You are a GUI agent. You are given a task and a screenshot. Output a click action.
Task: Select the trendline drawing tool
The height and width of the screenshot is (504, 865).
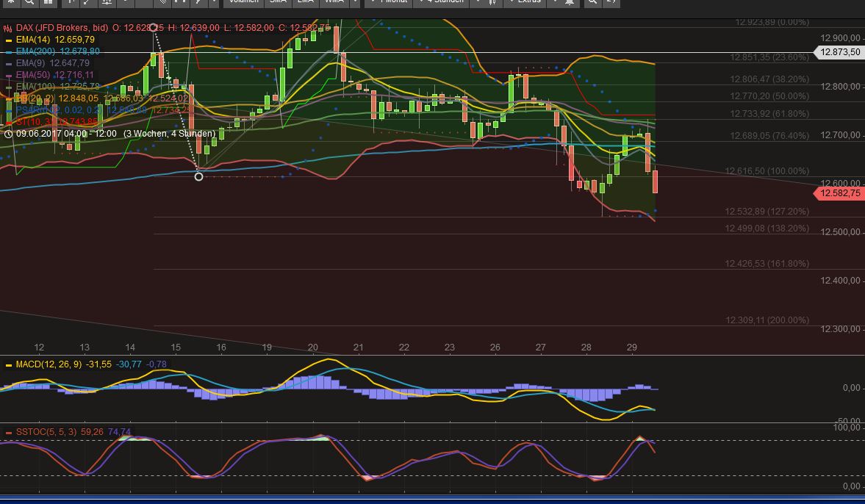pyautogui.click(x=88, y=3)
